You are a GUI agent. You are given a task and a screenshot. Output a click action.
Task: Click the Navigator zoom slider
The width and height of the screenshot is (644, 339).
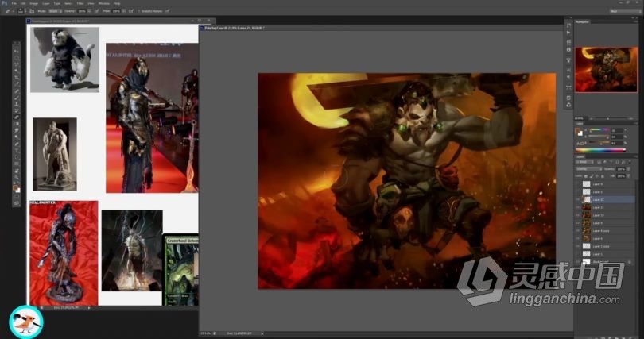click(x=610, y=118)
